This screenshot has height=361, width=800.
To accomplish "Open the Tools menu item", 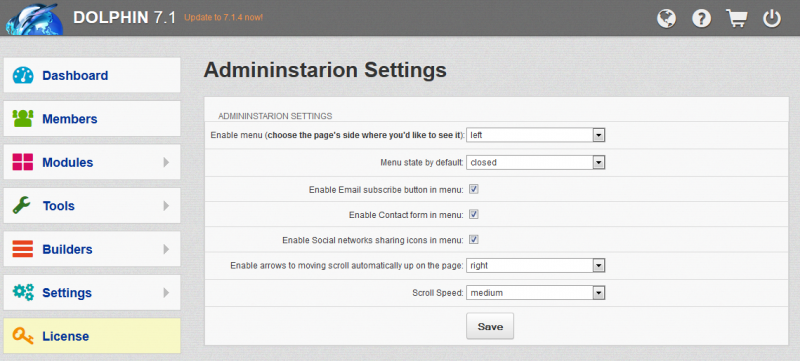I will (92, 205).
